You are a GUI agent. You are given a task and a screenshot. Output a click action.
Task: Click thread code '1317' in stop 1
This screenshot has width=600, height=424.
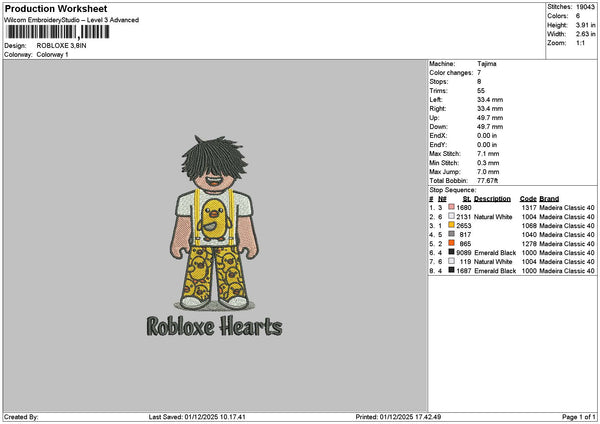[x=529, y=208]
